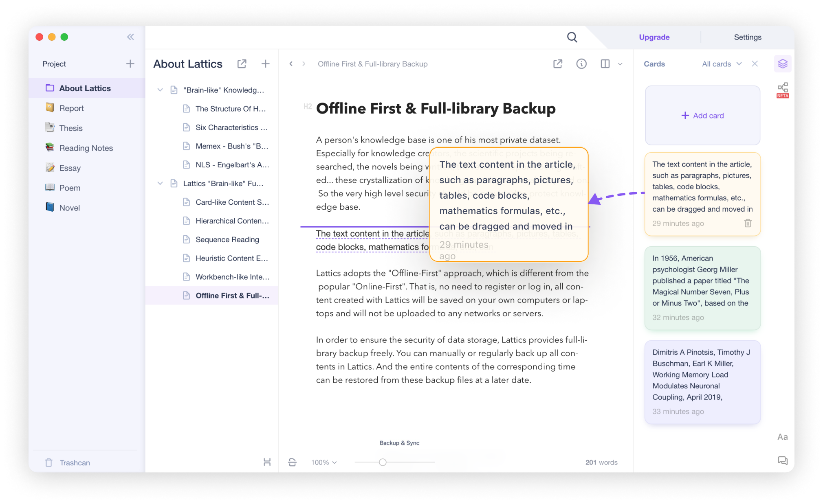The width and height of the screenshot is (823, 504).
Task: Open the comments icon at bottom right
Action: 782,460
